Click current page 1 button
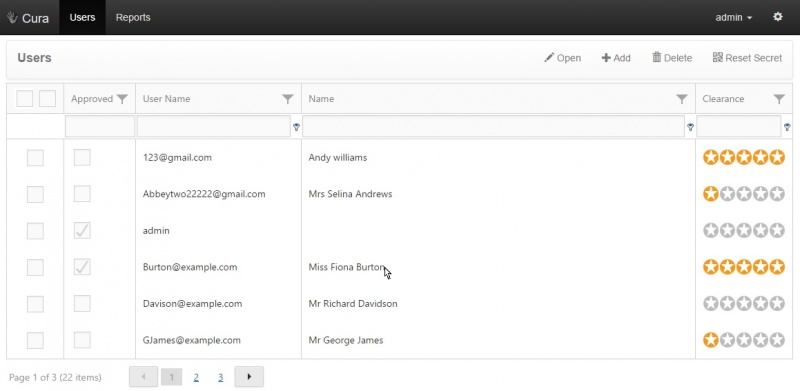 click(171, 377)
